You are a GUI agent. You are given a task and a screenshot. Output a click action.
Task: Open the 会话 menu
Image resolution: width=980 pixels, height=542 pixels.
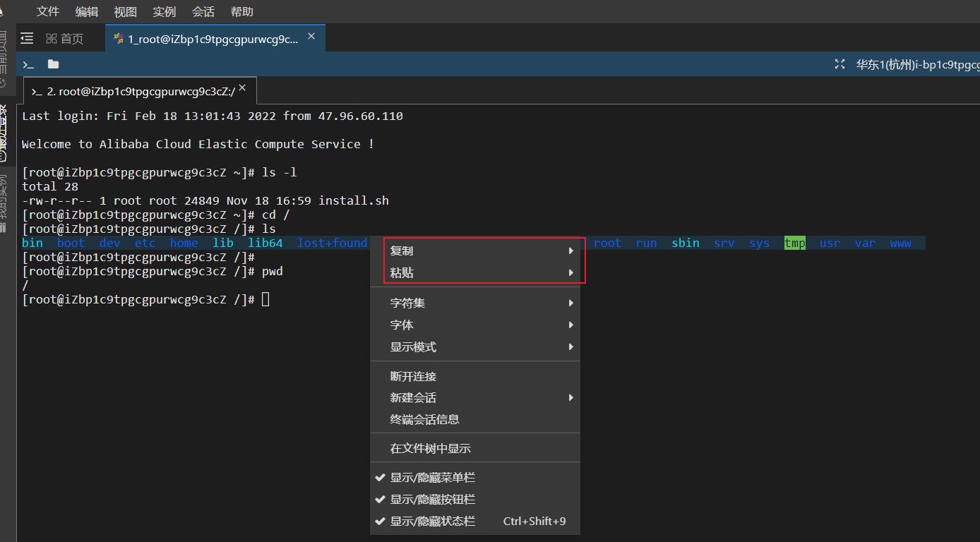(x=203, y=12)
